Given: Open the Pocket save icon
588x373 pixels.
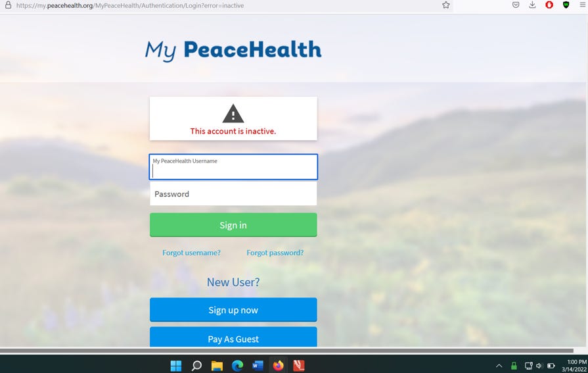Looking at the screenshot, I should 516,5.
